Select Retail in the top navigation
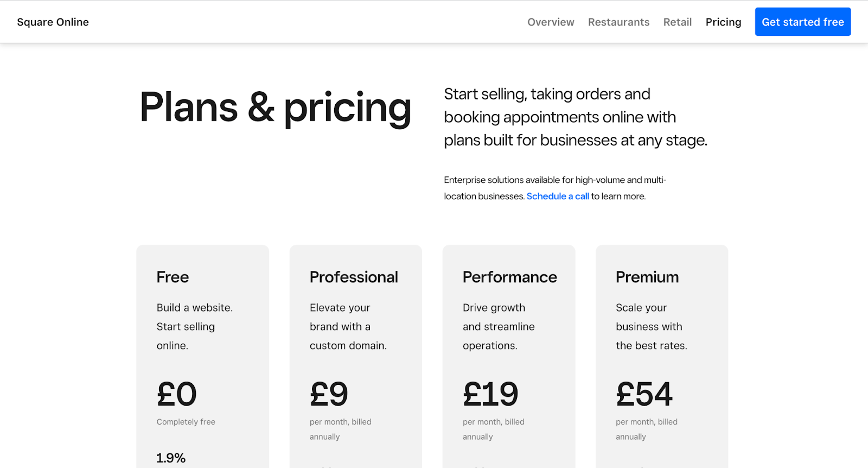The image size is (868, 468). pos(677,22)
